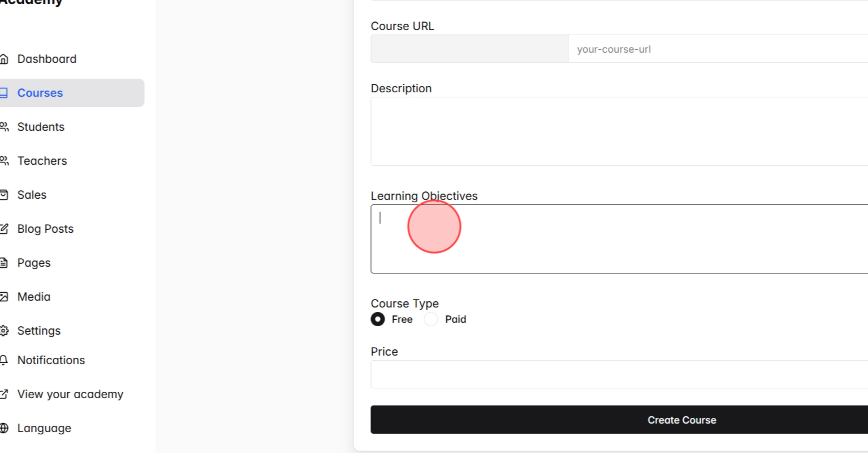
Task: Select the Students icon in sidebar
Action: pos(4,127)
